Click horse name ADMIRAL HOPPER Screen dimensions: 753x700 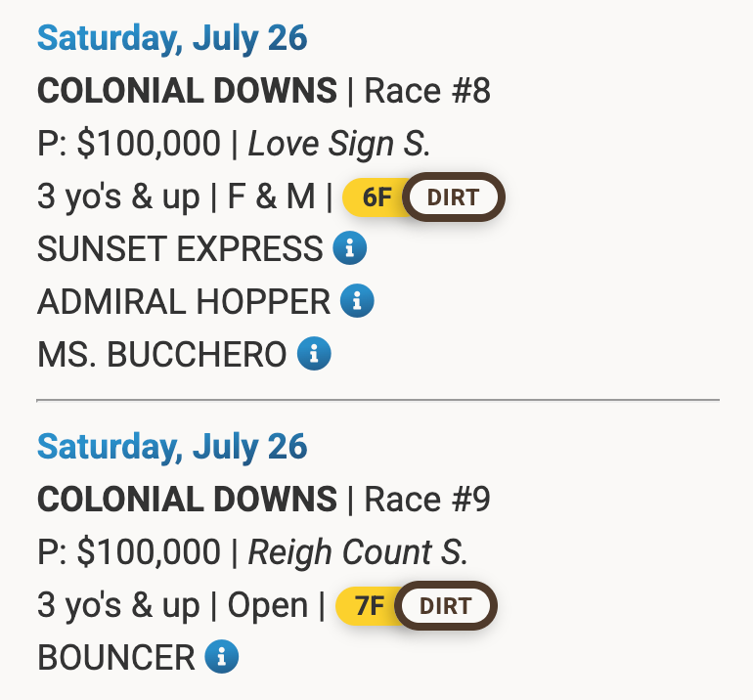coord(184,302)
